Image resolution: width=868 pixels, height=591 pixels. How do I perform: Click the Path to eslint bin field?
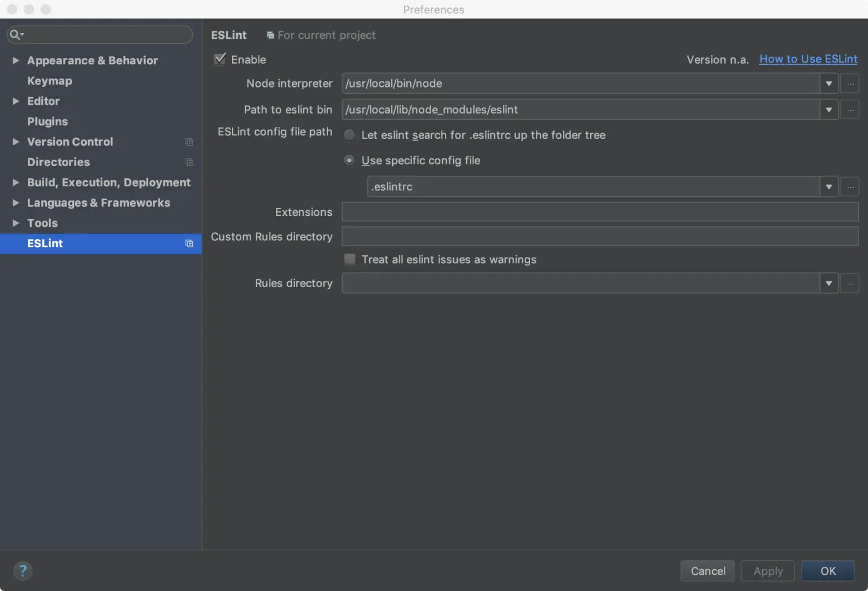pyautogui.click(x=581, y=109)
